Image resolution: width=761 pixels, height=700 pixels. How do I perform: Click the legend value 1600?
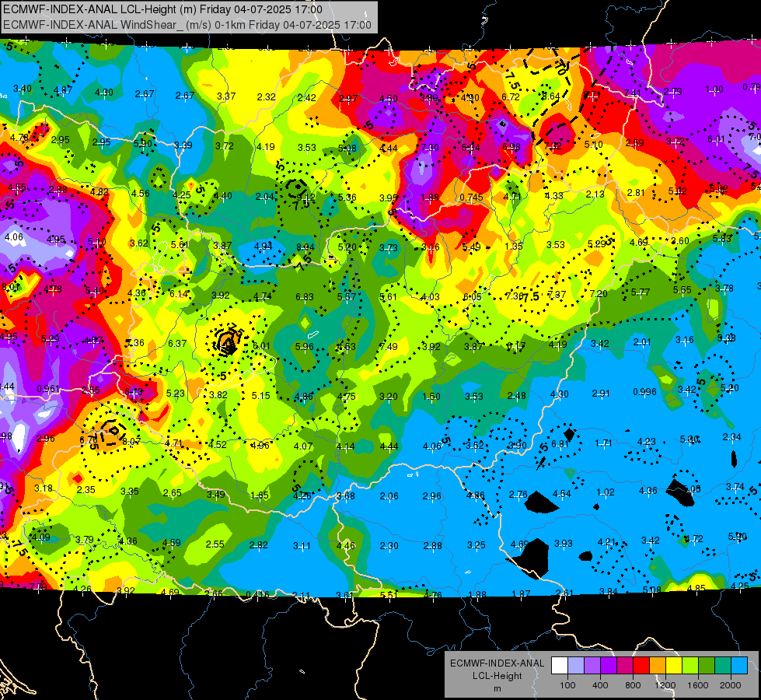tap(698, 685)
